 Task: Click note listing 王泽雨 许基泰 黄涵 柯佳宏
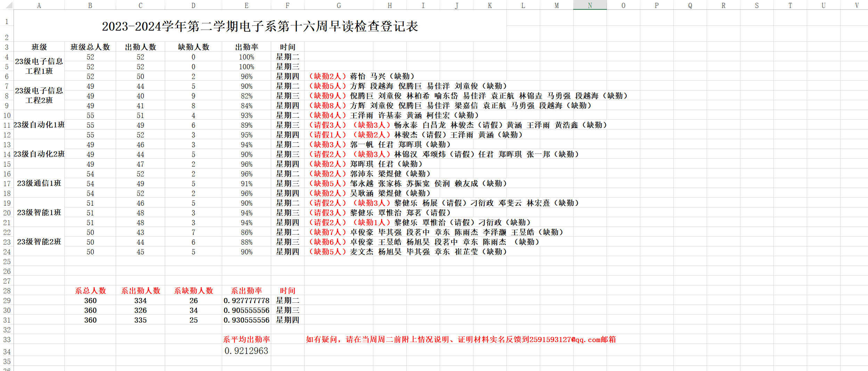394,115
